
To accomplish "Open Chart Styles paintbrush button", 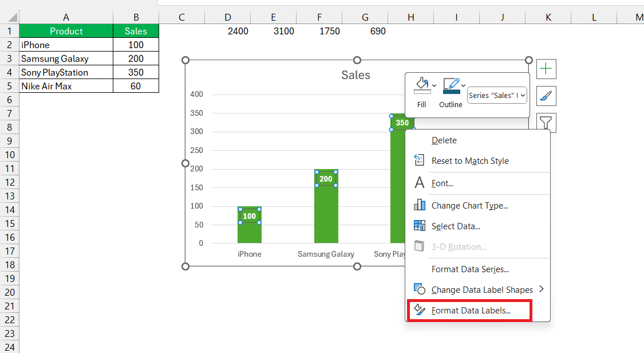I will 546,96.
